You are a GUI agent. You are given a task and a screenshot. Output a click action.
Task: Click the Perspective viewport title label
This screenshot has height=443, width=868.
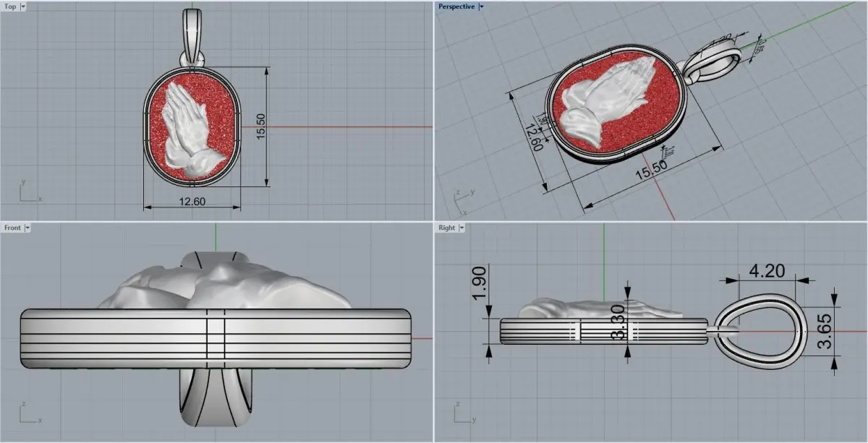pos(456,7)
